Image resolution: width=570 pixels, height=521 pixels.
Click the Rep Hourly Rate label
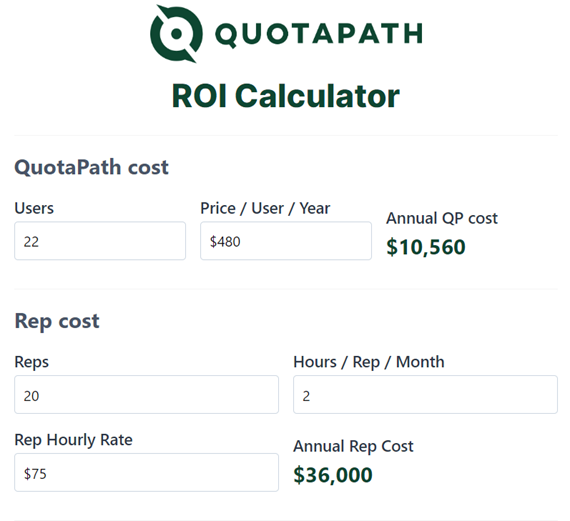[x=73, y=440]
